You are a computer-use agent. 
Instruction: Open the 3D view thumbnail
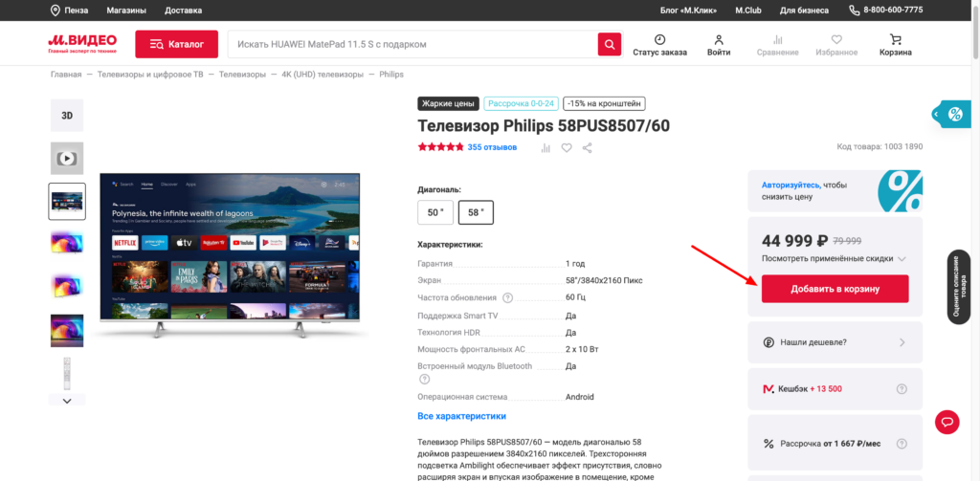tap(67, 116)
